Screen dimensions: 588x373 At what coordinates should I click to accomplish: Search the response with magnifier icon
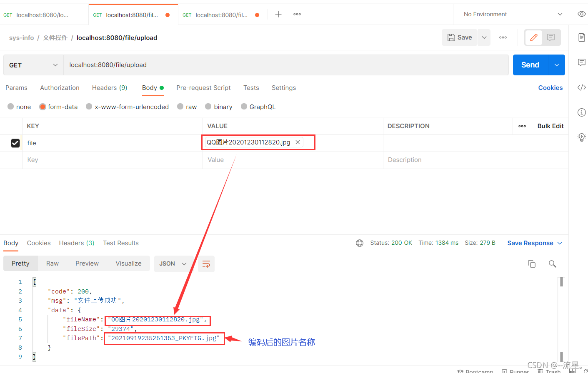(553, 264)
